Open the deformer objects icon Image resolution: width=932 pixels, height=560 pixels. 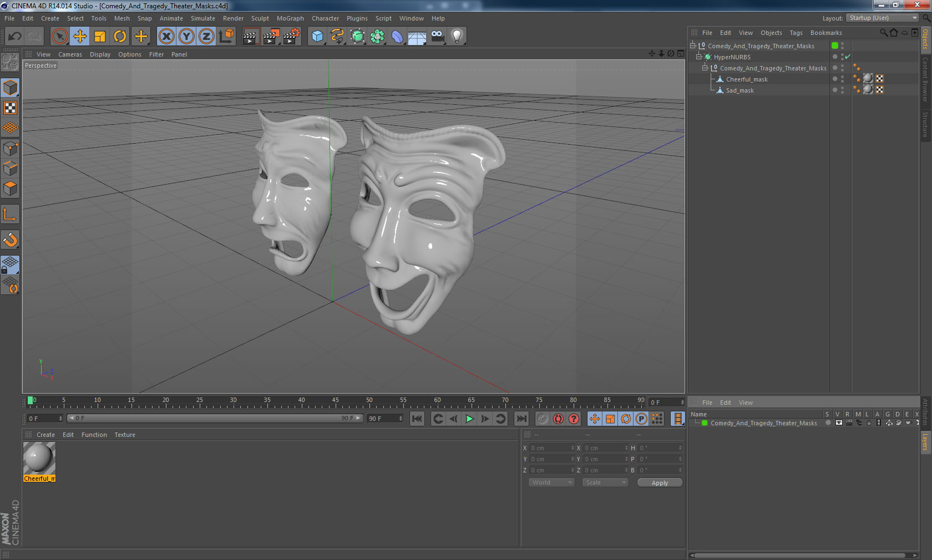coord(397,37)
